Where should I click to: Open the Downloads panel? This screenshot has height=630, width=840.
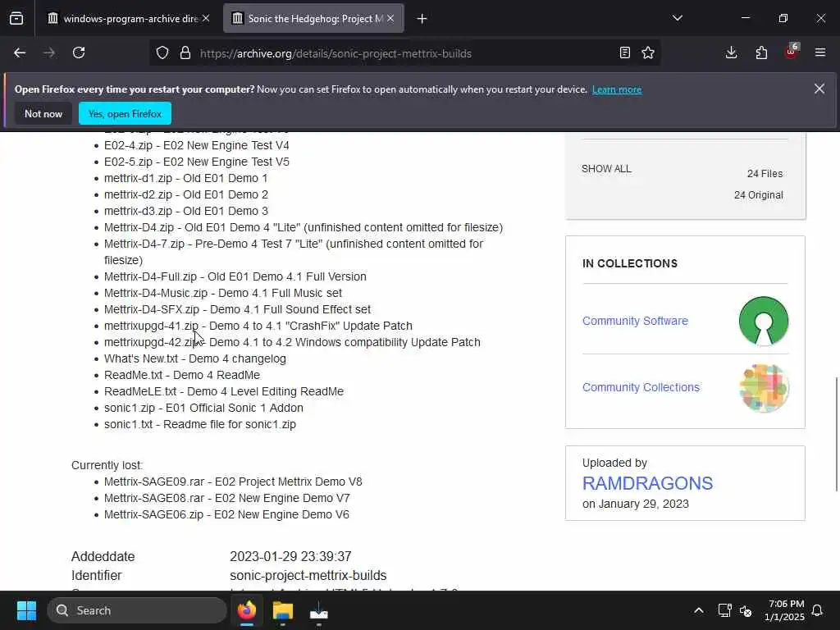tap(731, 53)
